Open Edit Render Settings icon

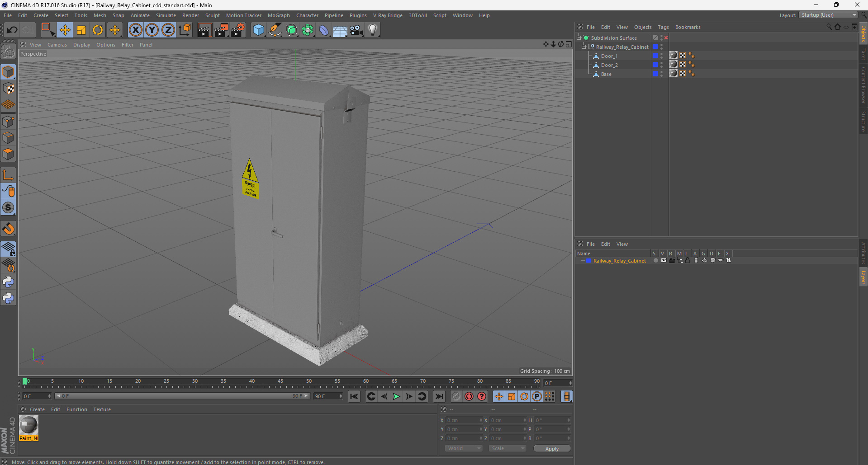238,30
